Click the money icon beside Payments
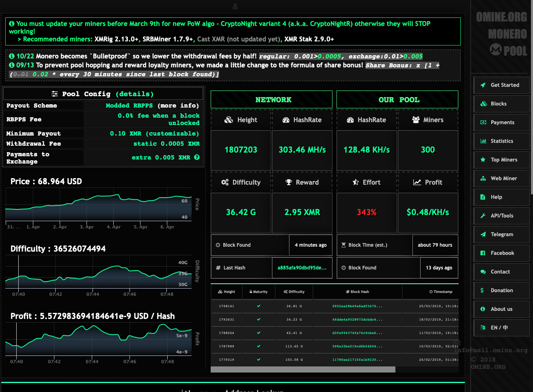Screen dimensions: 533x392 point(483,123)
